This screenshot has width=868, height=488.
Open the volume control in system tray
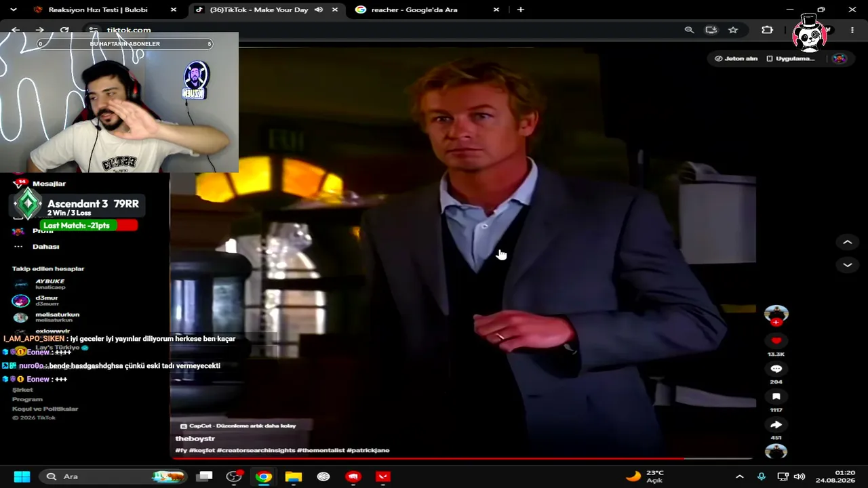point(800,476)
